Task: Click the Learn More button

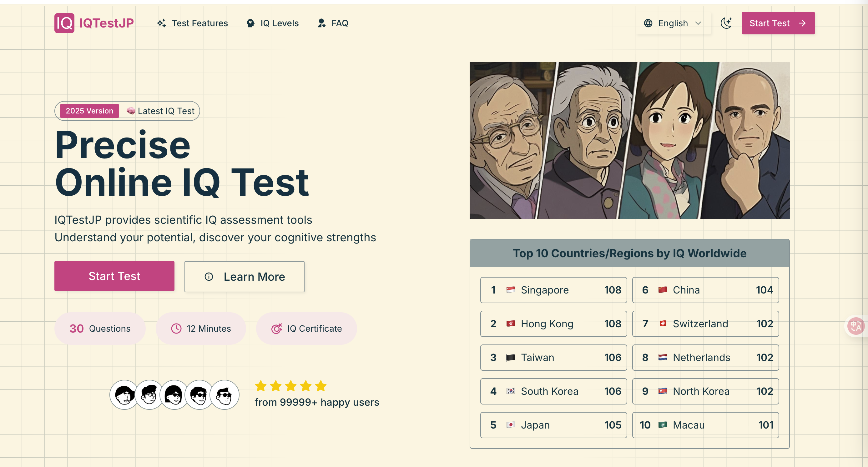Action: [x=244, y=277]
